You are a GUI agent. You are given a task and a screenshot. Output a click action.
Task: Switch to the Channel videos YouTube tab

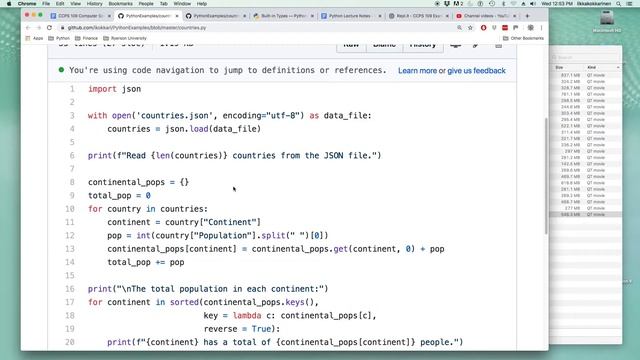click(x=486, y=16)
